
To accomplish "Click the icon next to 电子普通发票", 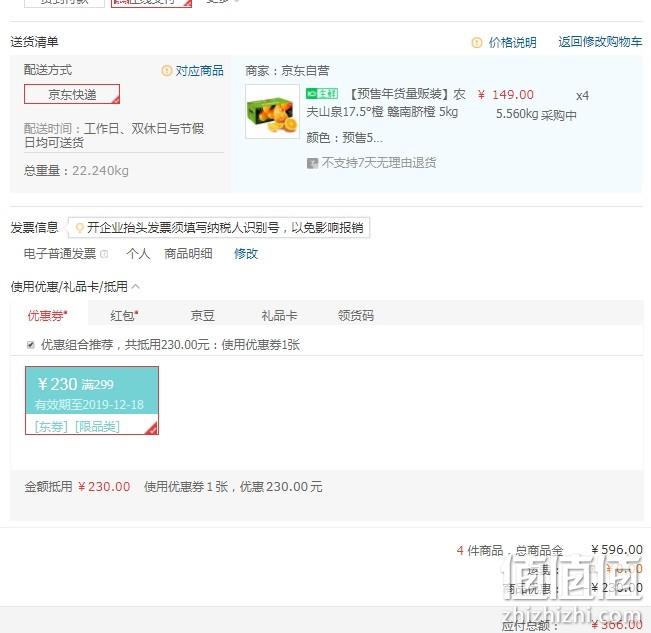I will pyautogui.click(x=104, y=253).
